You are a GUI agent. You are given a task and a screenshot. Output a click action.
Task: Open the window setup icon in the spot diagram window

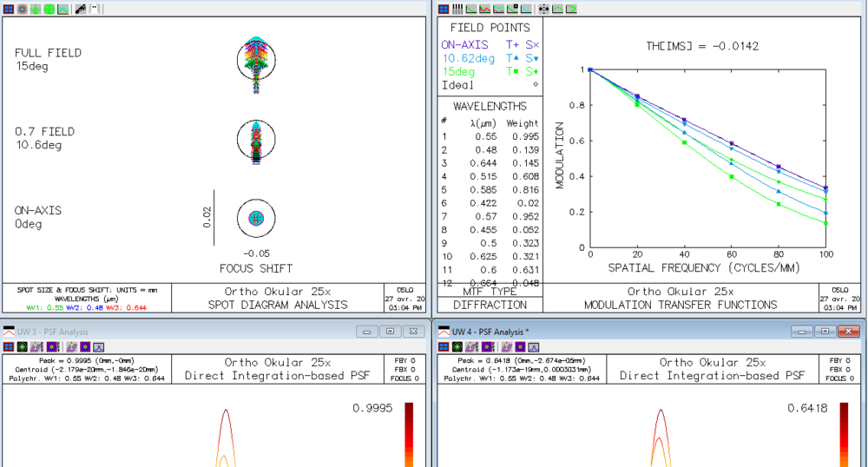(x=9, y=10)
